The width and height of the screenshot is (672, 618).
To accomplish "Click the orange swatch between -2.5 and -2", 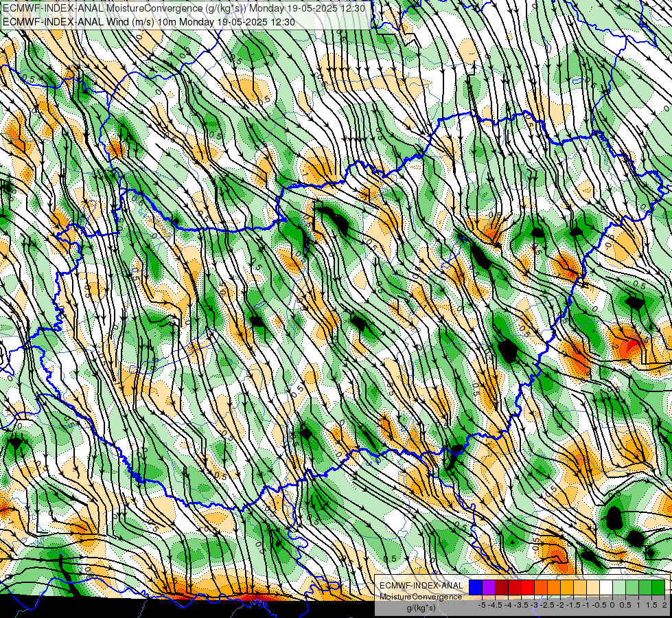I will point(554,587).
